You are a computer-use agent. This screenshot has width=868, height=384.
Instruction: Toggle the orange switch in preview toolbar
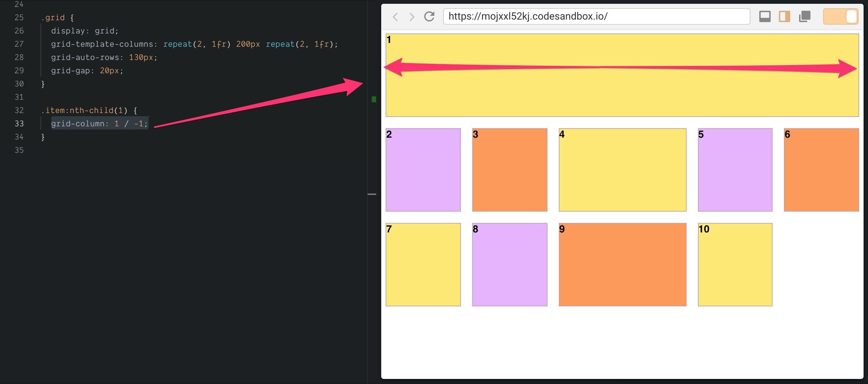[840, 16]
